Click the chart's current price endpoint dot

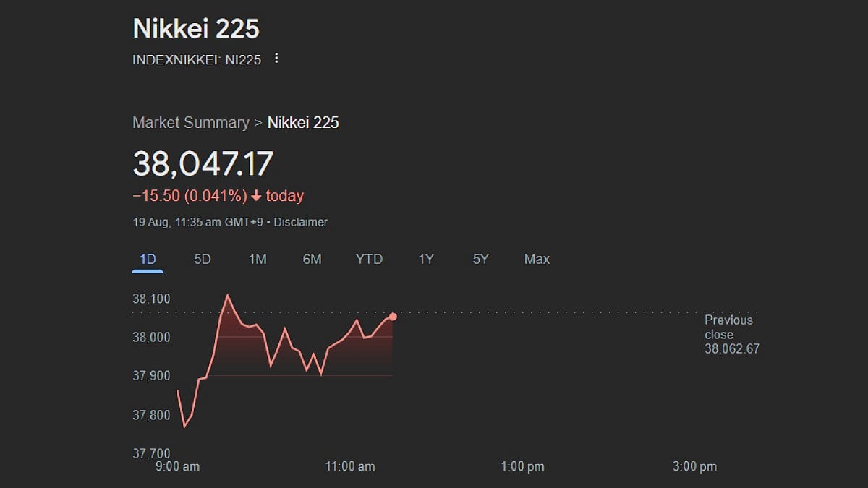pos(393,317)
